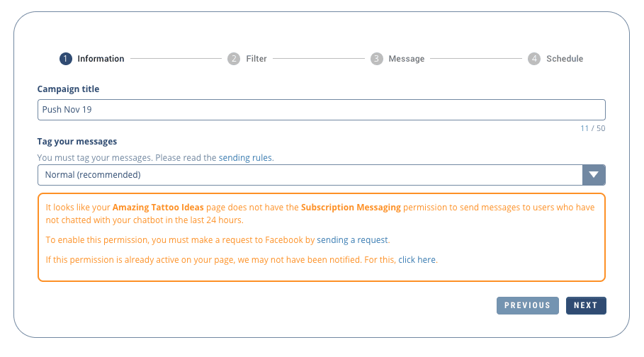Go to the Information step label

click(101, 59)
